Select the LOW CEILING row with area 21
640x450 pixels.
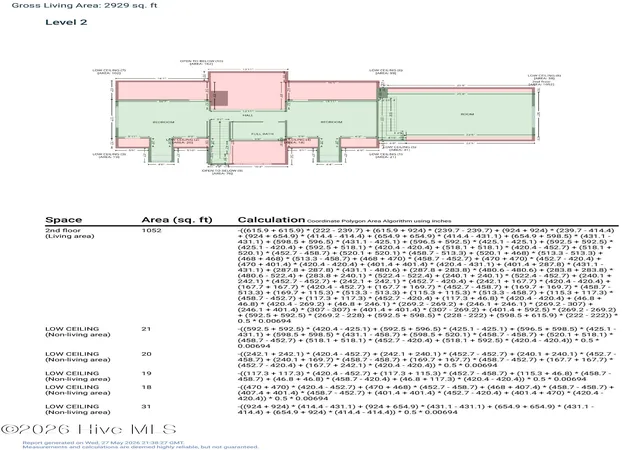pos(331,337)
